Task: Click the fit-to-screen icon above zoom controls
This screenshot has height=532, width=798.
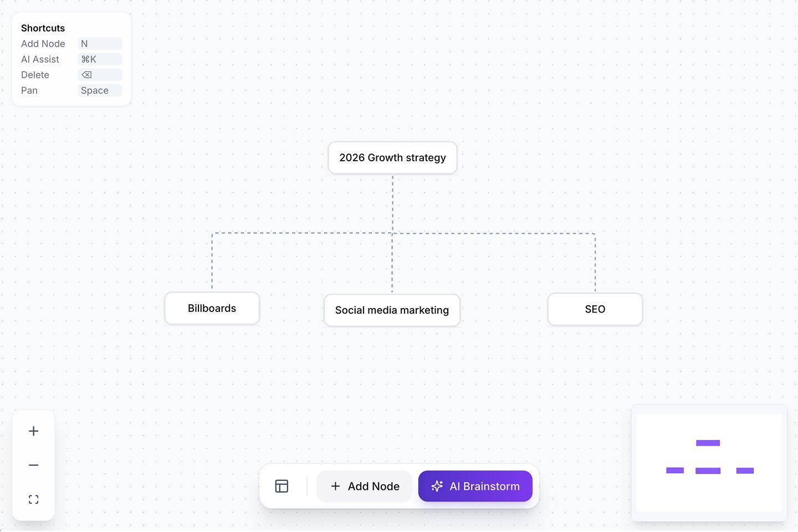Action: click(x=33, y=499)
